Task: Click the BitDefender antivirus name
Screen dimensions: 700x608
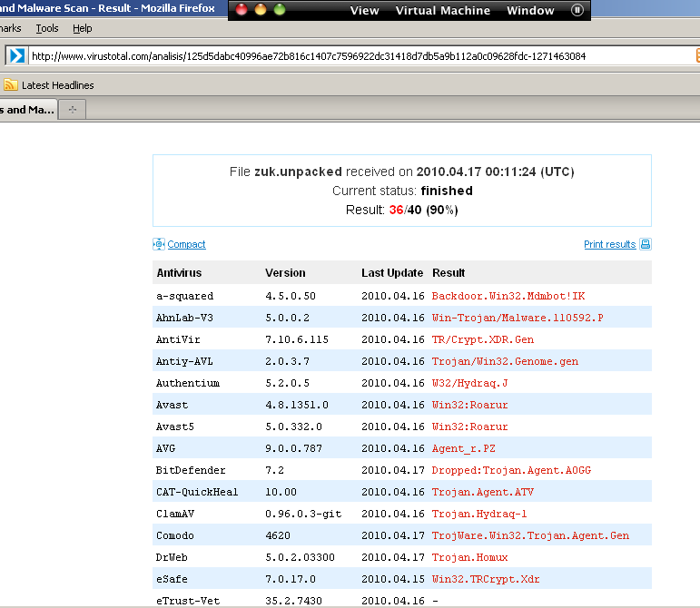Action: point(191,470)
